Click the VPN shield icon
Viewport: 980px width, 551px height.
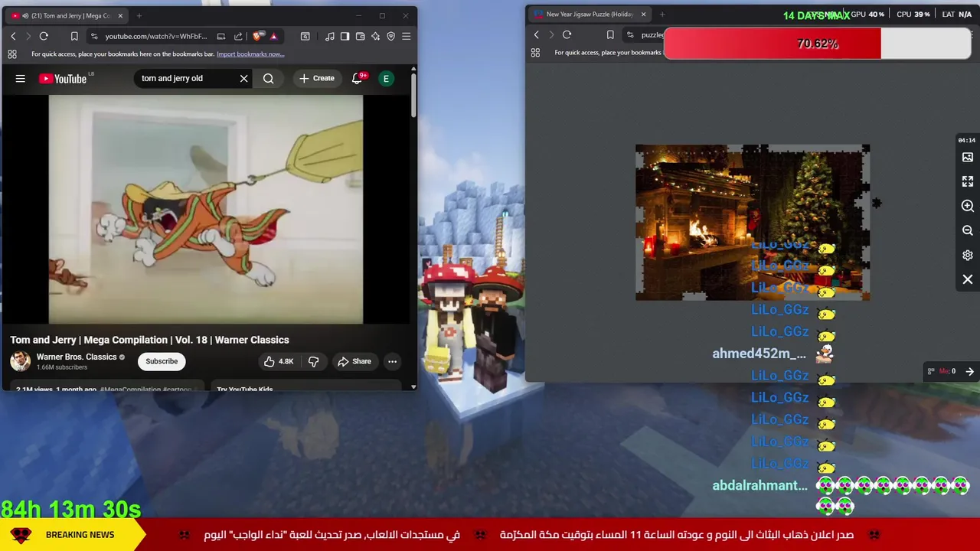tap(390, 36)
